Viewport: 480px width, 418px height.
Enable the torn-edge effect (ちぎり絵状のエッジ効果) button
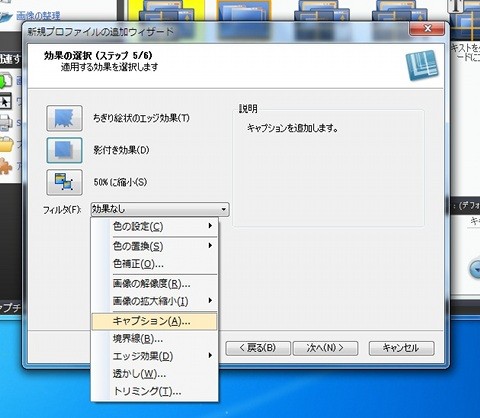[64, 118]
